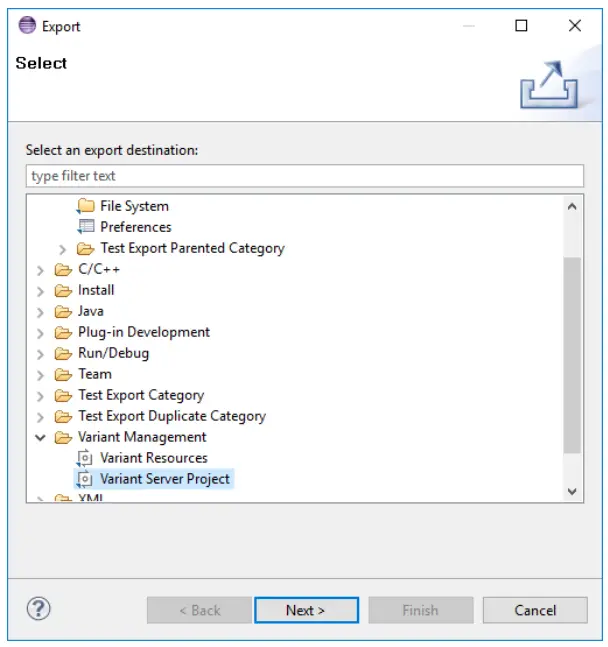Click the Run/Debug folder icon
The height and width of the screenshot is (647, 608).
click(x=64, y=353)
